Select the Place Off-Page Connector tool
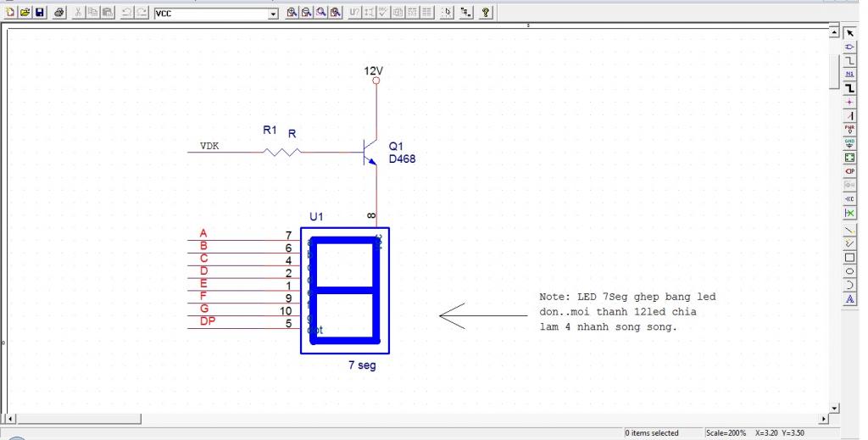 point(849,198)
